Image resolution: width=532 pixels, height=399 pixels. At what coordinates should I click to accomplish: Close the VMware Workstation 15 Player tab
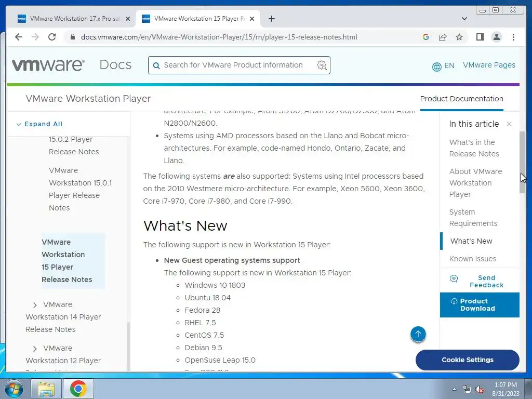(252, 19)
